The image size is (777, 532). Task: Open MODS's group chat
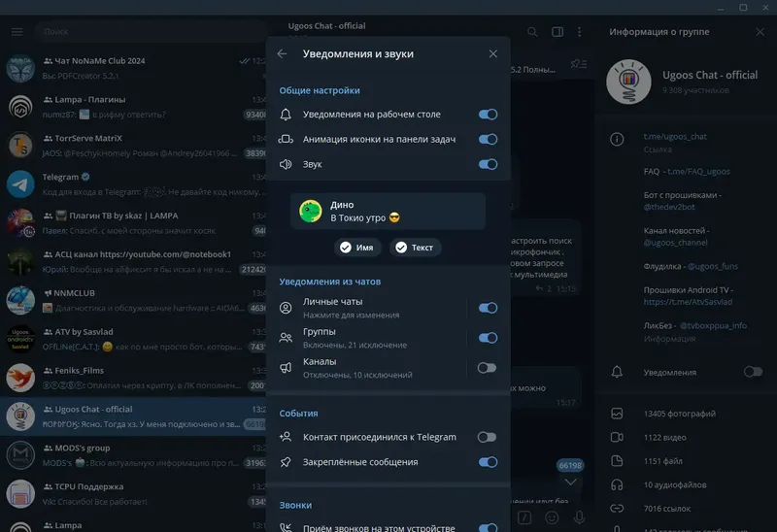[x=134, y=455]
